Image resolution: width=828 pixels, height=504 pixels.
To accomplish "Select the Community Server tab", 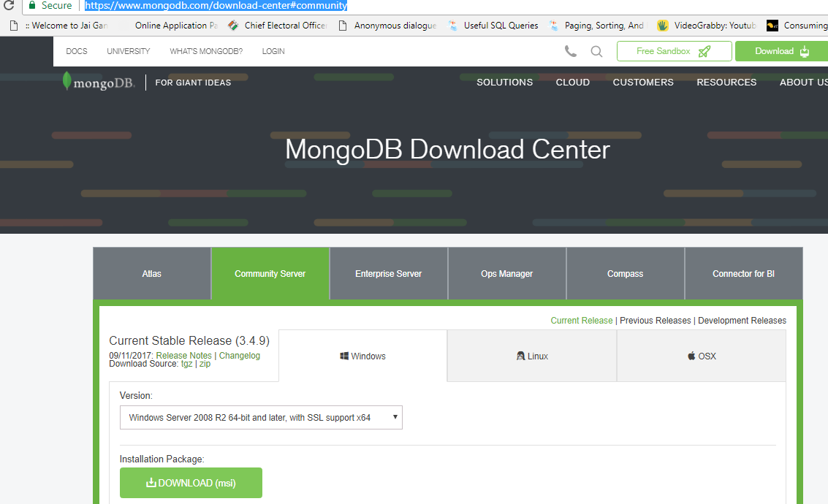I will click(x=270, y=273).
